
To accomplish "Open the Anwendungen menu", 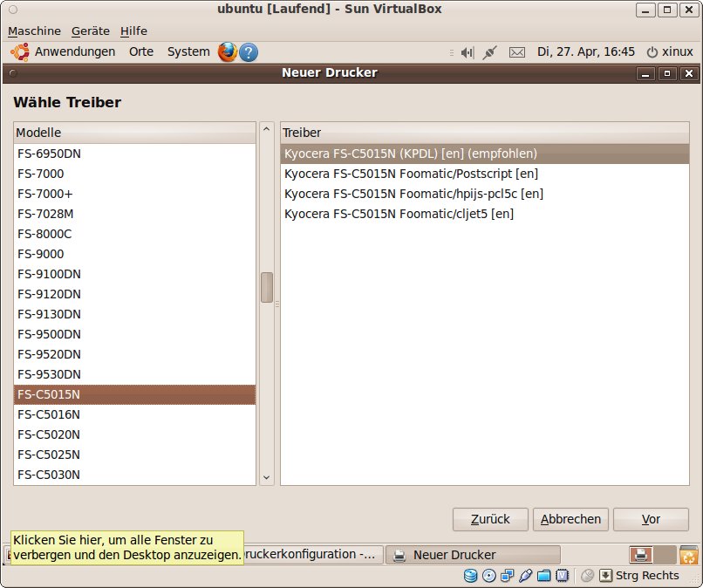I will pyautogui.click(x=75, y=52).
